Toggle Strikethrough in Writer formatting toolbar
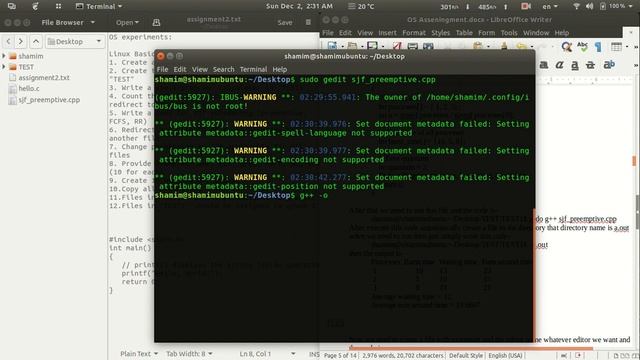 point(590,64)
